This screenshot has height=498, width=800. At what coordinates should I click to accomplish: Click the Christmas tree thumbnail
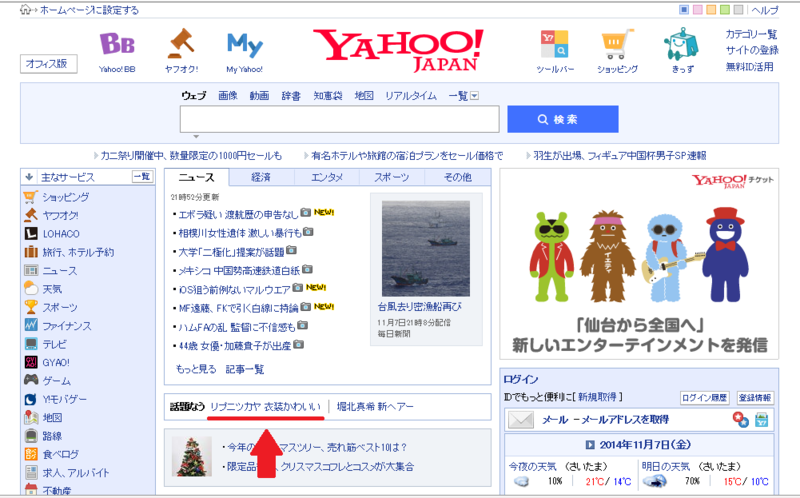(x=191, y=456)
